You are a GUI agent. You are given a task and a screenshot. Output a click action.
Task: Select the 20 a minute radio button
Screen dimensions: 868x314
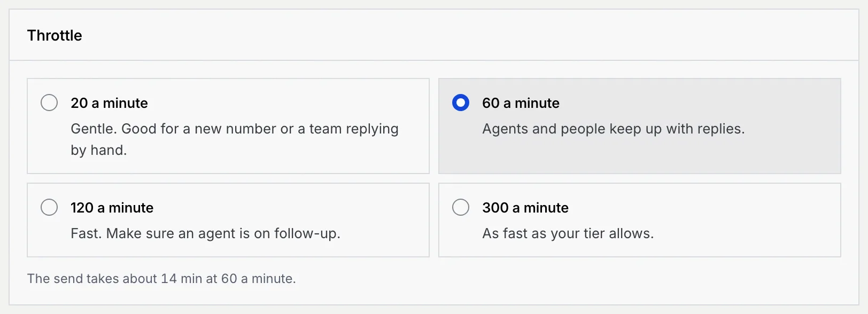coord(49,103)
